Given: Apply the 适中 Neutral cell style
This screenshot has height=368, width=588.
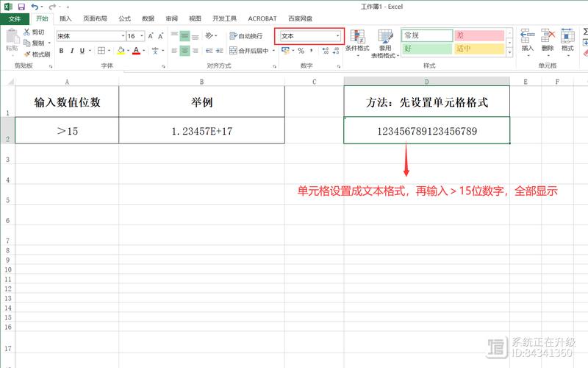Looking at the screenshot, I should coord(479,49).
